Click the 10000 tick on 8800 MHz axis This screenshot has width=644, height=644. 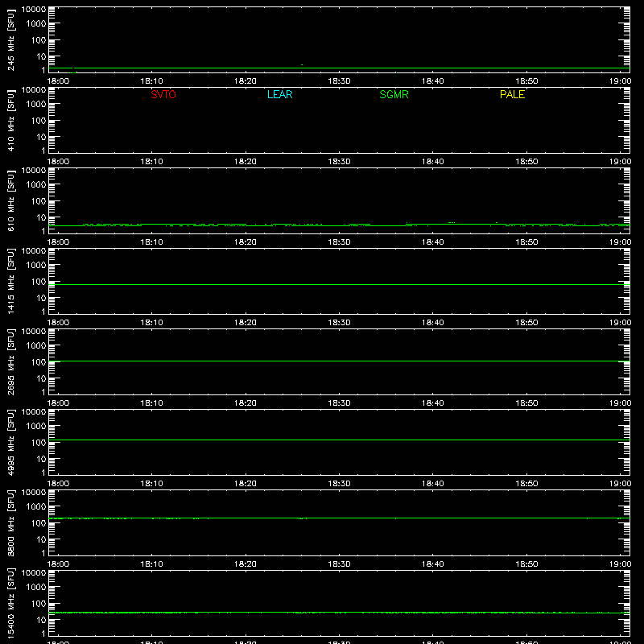coord(34,493)
